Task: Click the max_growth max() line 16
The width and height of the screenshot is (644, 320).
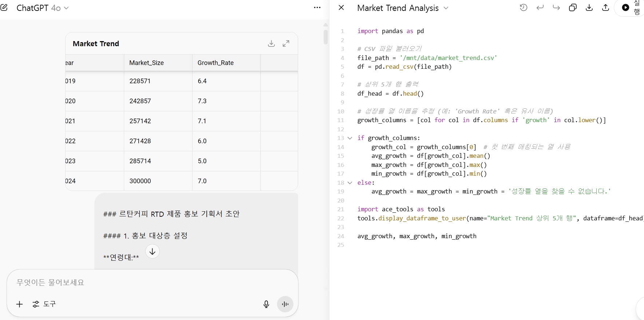Action: pyautogui.click(x=429, y=165)
